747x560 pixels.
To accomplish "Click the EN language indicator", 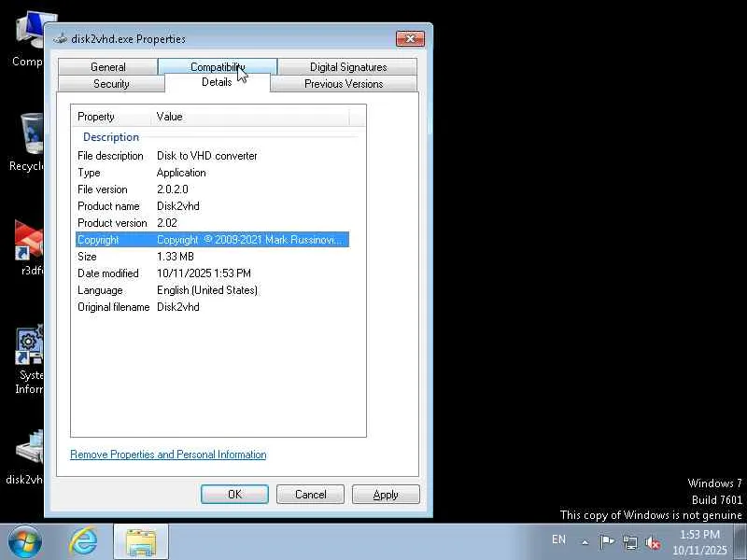I will coord(558,539).
